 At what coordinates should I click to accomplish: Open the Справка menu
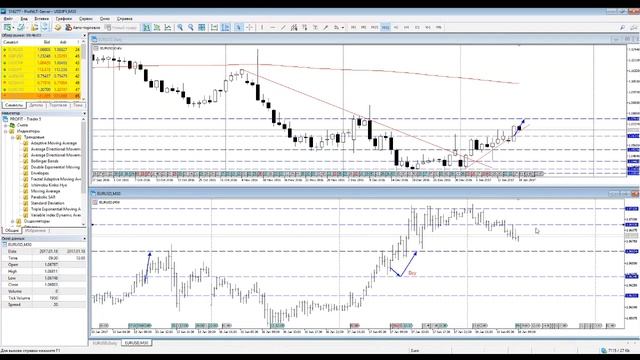pyautogui.click(x=124, y=19)
